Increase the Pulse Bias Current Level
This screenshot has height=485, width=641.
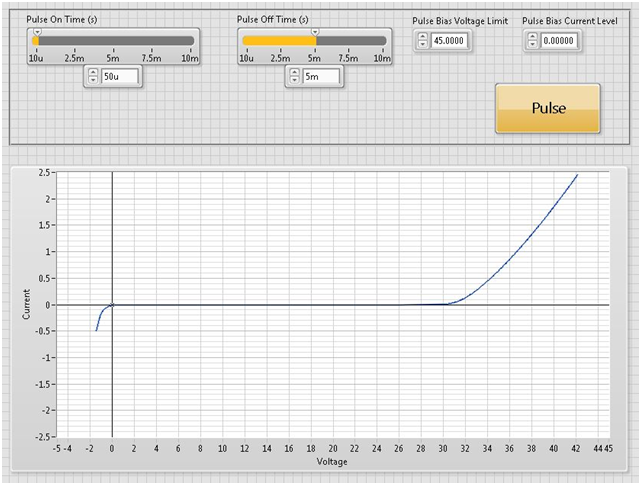(532, 36)
